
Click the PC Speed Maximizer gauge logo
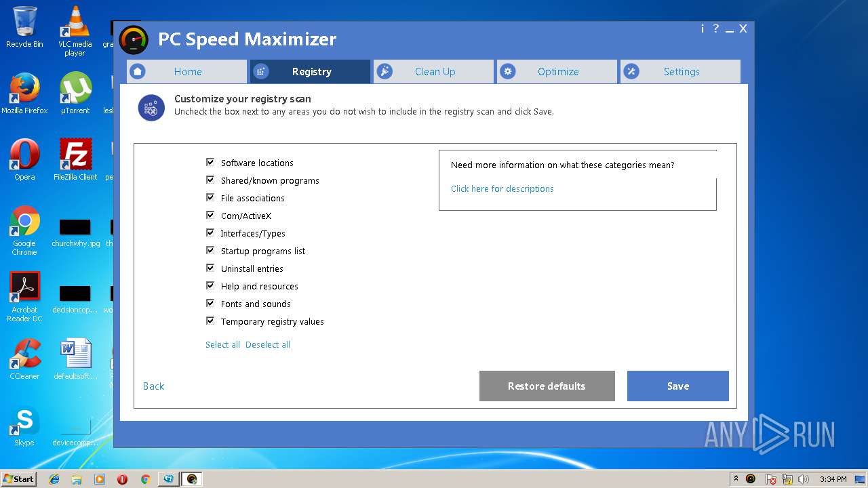[134, 40]
